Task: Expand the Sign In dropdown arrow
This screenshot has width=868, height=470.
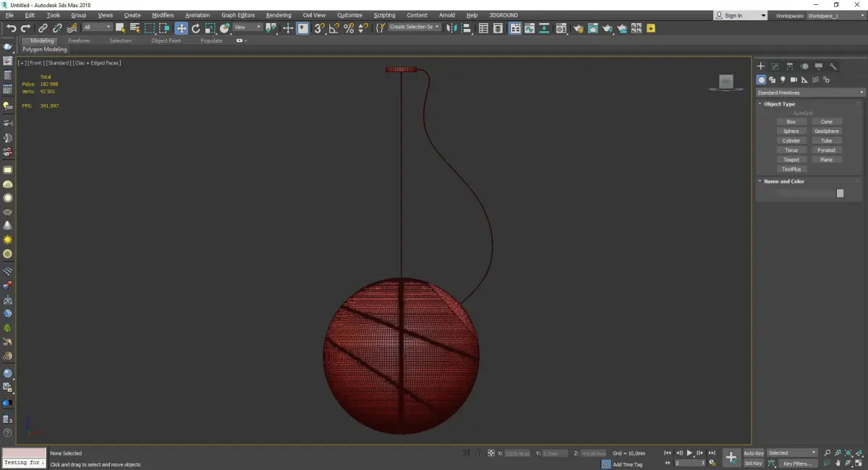Action: 762,15
